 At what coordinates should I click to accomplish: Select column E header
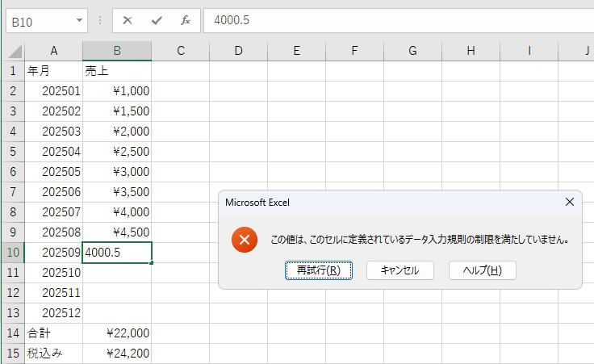point(297,51)
